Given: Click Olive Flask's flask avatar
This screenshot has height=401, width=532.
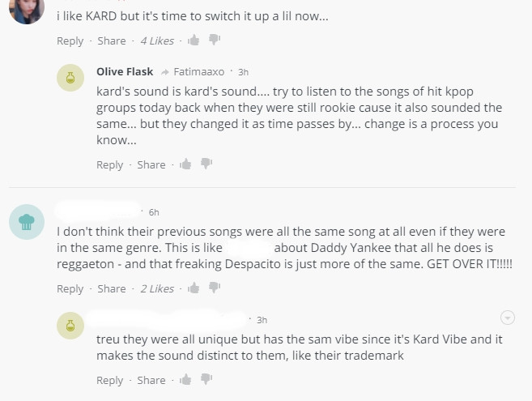Looking at the screenshot, I should pyautogui.click(x=70, y=79).
